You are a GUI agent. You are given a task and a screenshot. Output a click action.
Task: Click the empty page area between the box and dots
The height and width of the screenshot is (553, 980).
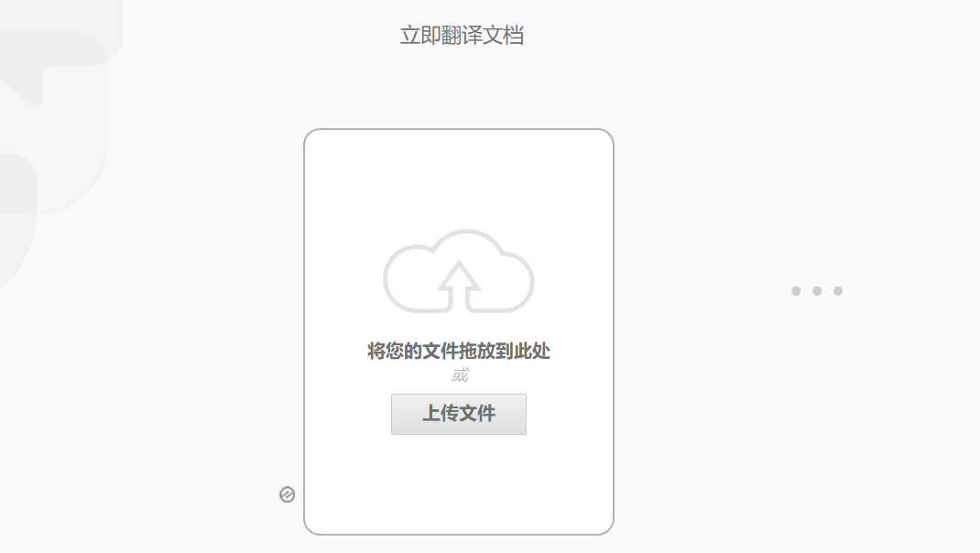[x=700, y=290]
